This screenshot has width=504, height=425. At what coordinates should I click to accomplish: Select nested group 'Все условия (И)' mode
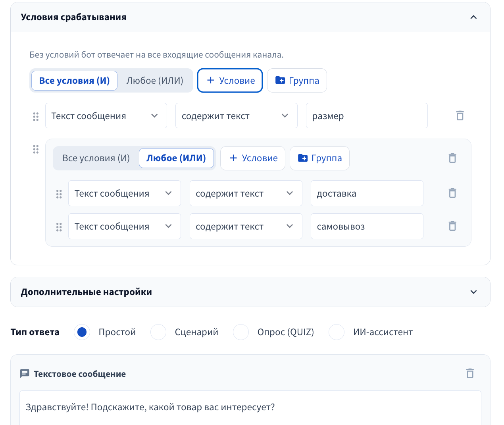pos(96,158)
